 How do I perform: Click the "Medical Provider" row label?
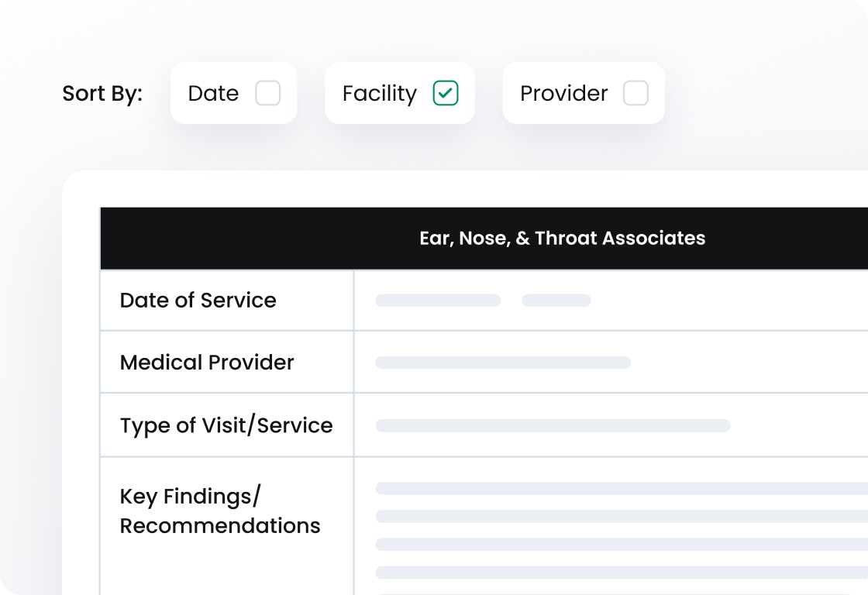207,362
